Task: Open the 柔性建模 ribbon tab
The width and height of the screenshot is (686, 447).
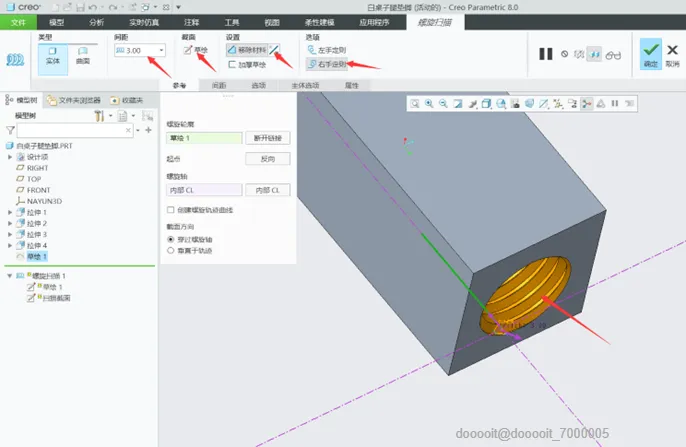Action: tap(319, 22)
